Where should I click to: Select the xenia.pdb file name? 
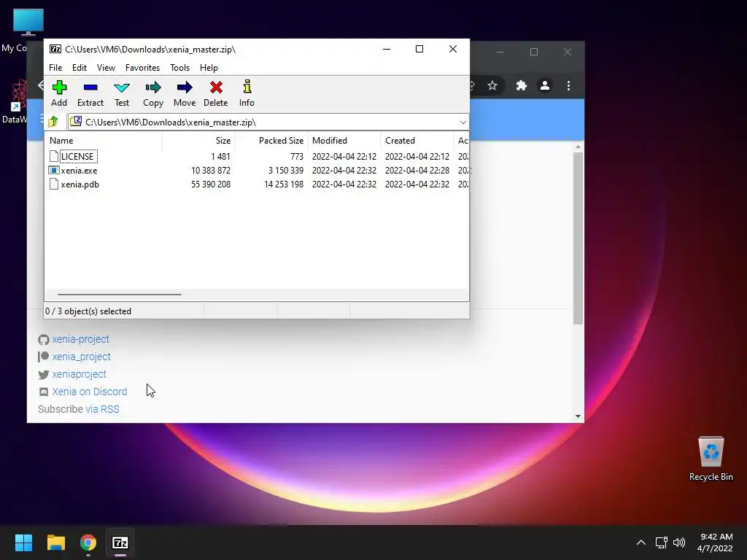[80, 184]
